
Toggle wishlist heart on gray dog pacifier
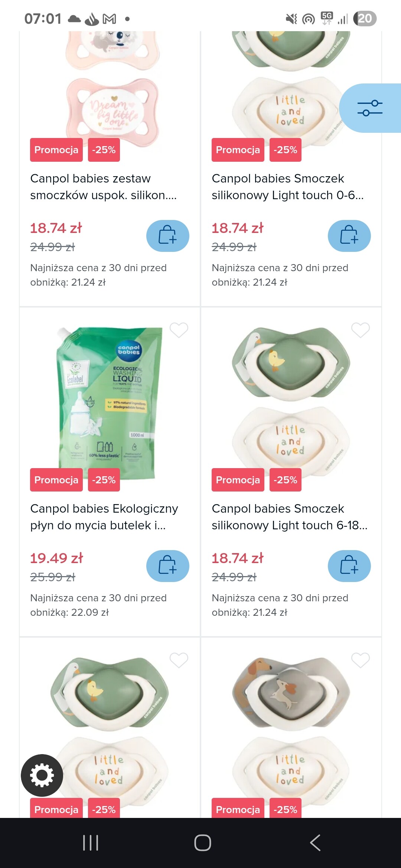coord(360,660)
